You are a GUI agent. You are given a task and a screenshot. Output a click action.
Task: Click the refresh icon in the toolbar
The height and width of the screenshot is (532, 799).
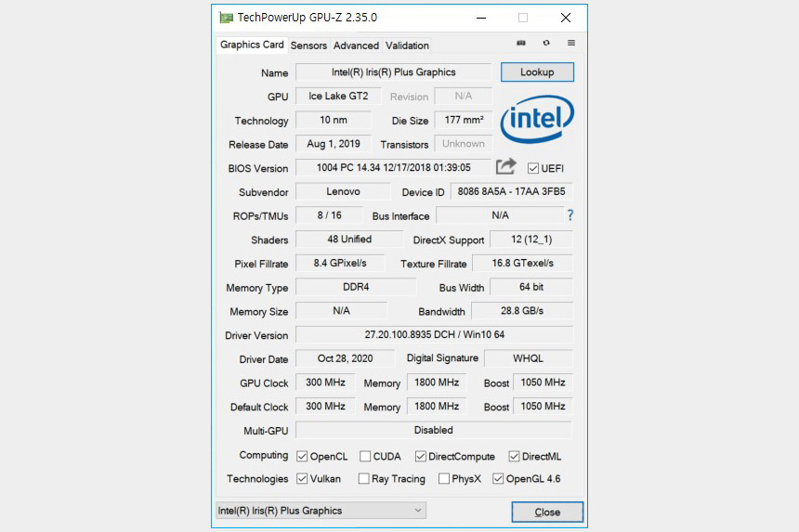[x=546, y=44]
